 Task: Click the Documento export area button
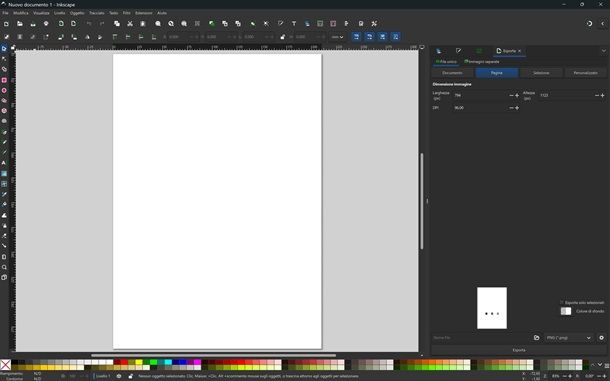click(x=452, y=73)
